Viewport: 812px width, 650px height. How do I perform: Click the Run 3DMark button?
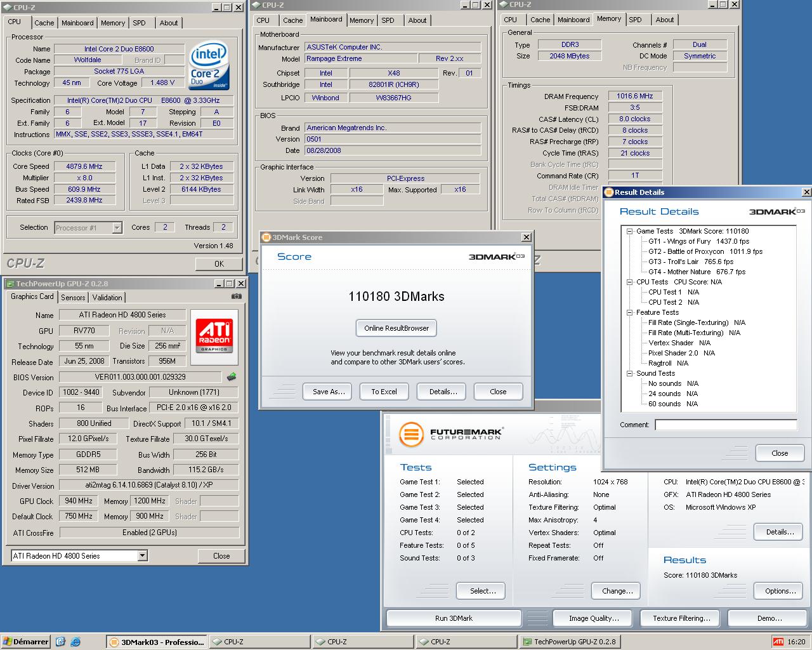tap(454, 618)
